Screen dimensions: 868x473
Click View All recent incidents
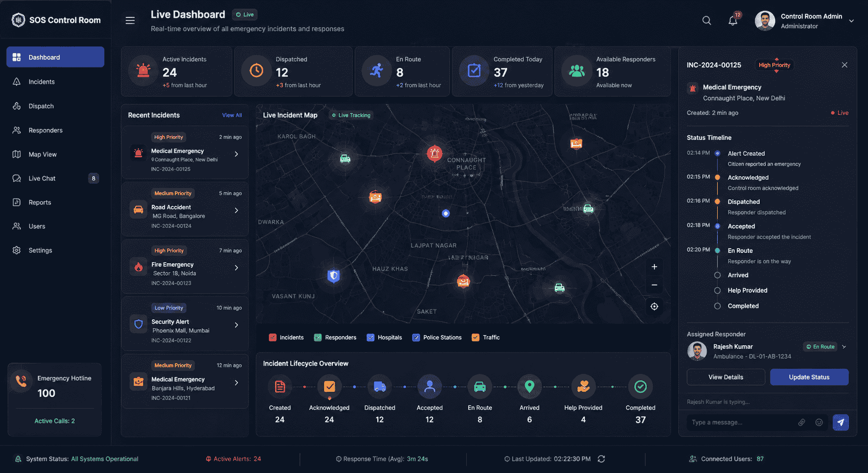click(232, 115)
